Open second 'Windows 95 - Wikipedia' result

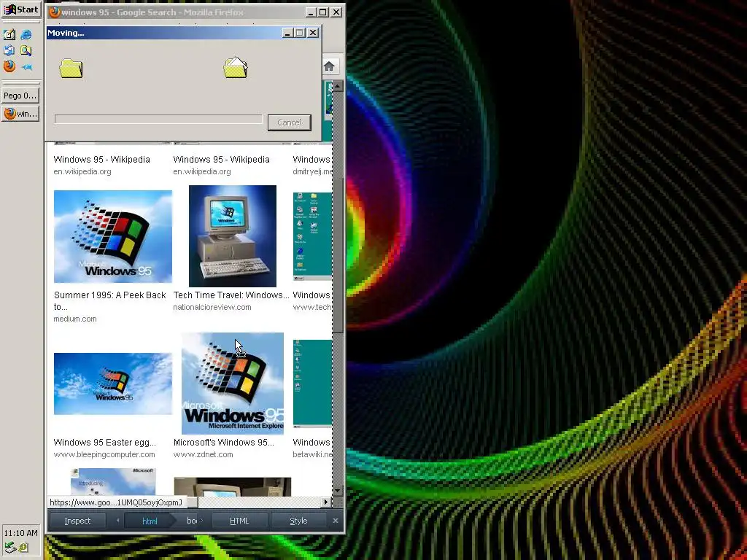(221, 160)
